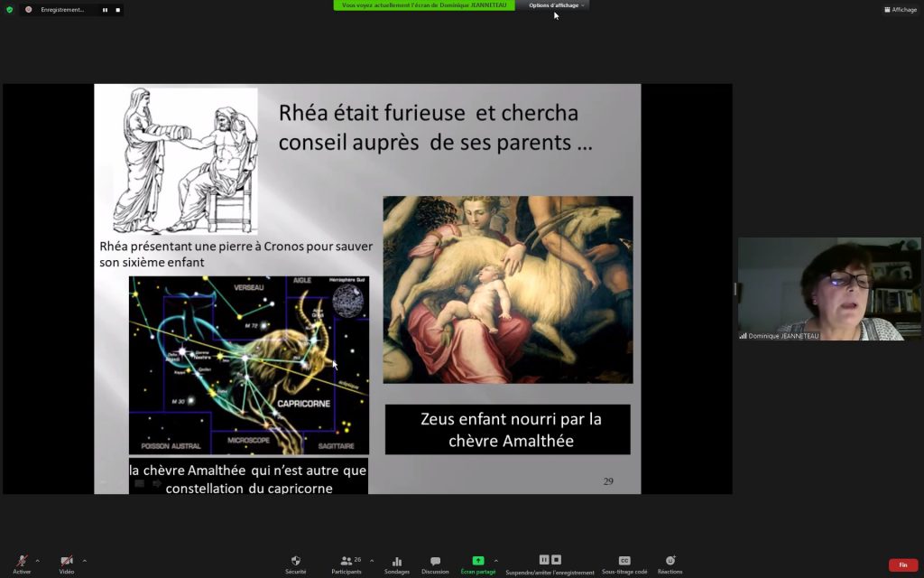Click pause icon in bottom recording control
The image size is (924, 578).
[544, 560]
